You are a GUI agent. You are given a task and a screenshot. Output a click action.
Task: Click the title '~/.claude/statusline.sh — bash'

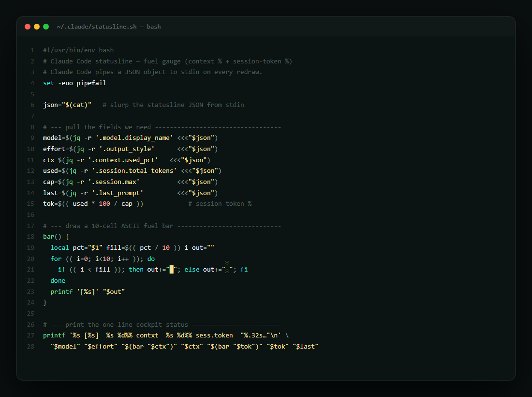[x=109, y=27]
